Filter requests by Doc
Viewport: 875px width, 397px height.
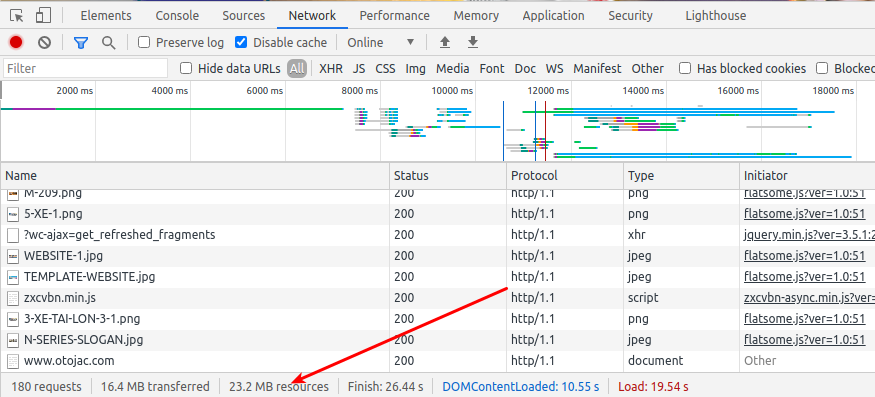525,69
